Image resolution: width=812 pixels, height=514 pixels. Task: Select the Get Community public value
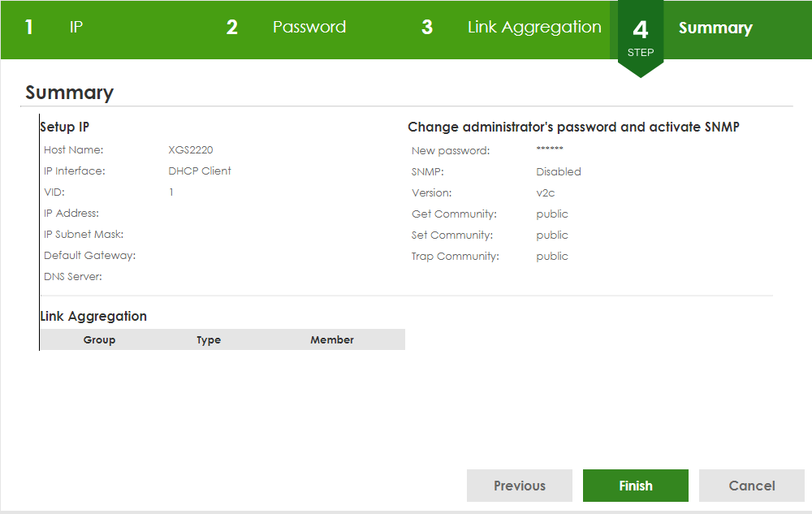tap(552, 214)
